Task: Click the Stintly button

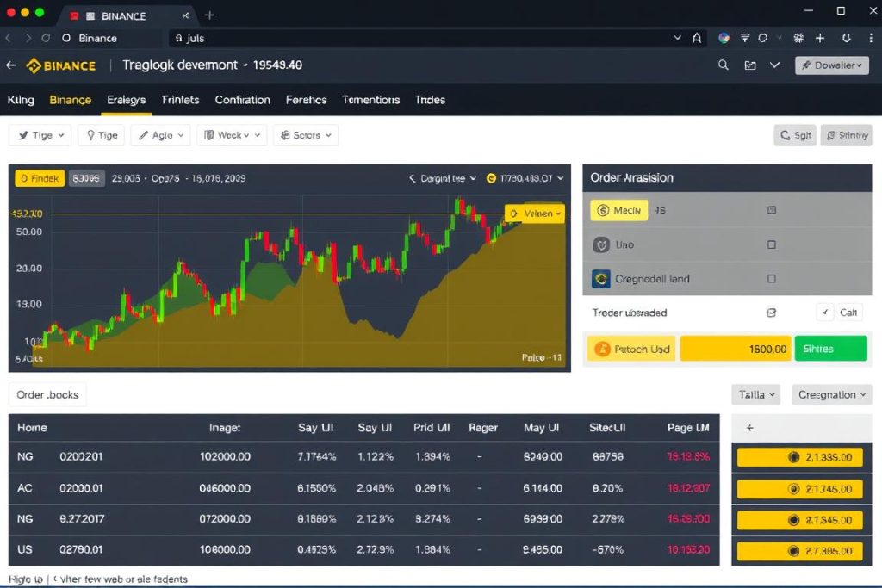Action: [847, 135]
